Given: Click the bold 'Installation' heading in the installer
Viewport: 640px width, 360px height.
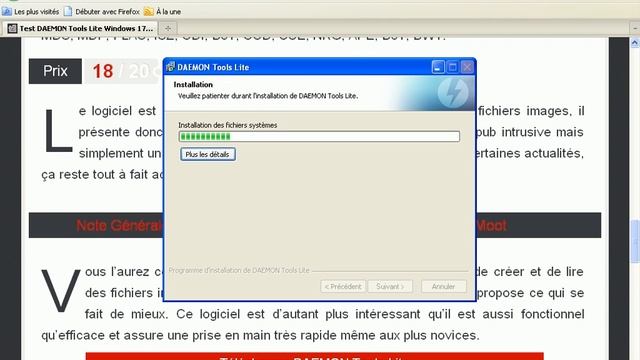Looking at the screenshot, I should point(193,84).
